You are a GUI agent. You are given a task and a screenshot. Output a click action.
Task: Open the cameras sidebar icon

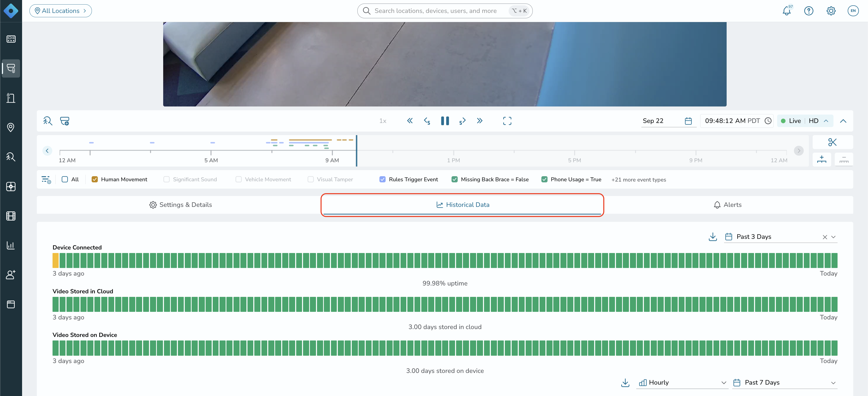tap(11, 68)
